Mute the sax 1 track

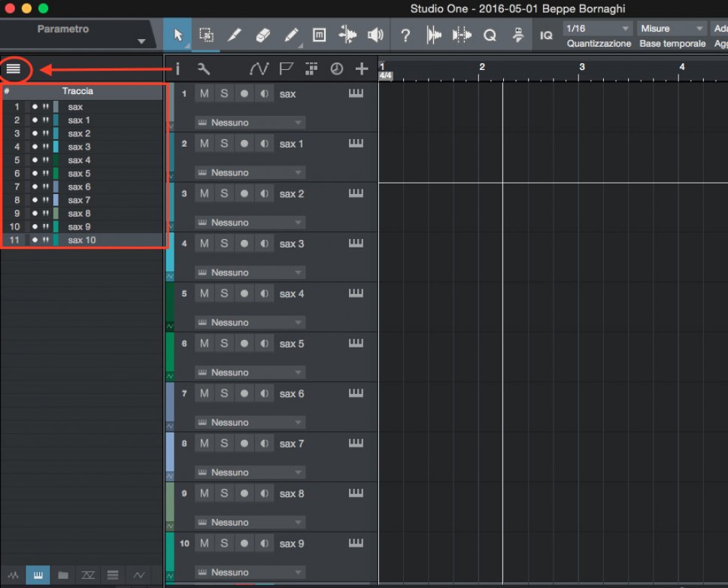204,144
